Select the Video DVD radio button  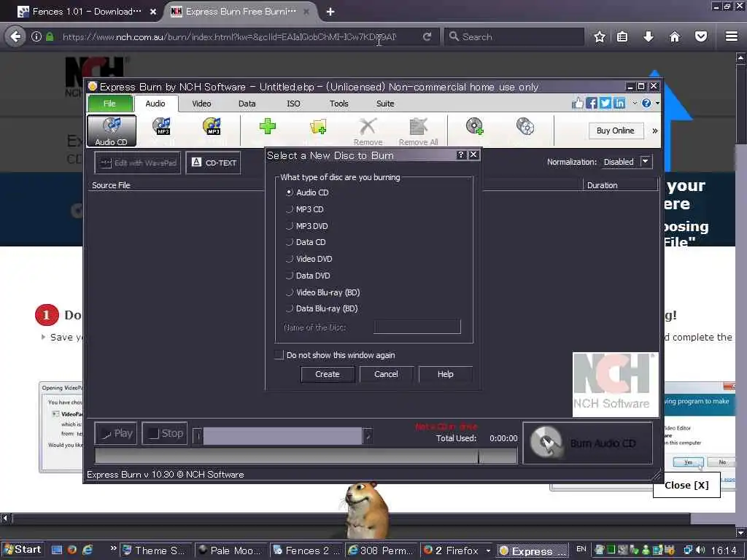(x=289, y=259)
